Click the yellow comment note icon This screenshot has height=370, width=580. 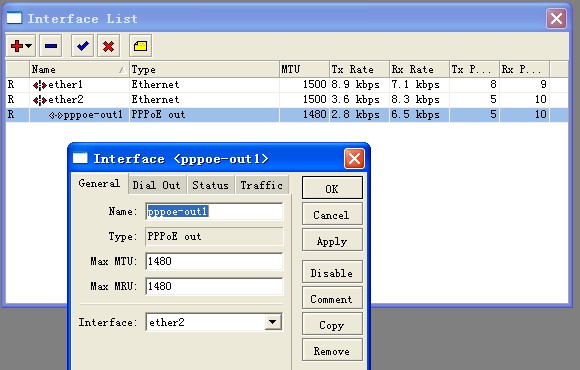[x=141, y=46]
